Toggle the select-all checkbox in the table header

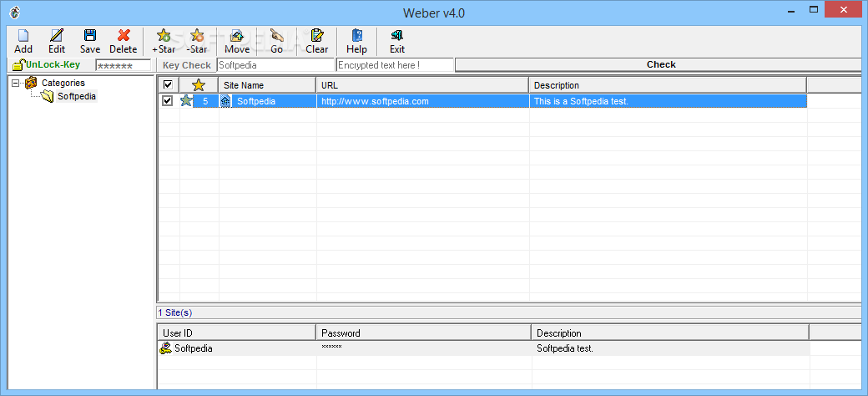point(168,84)
